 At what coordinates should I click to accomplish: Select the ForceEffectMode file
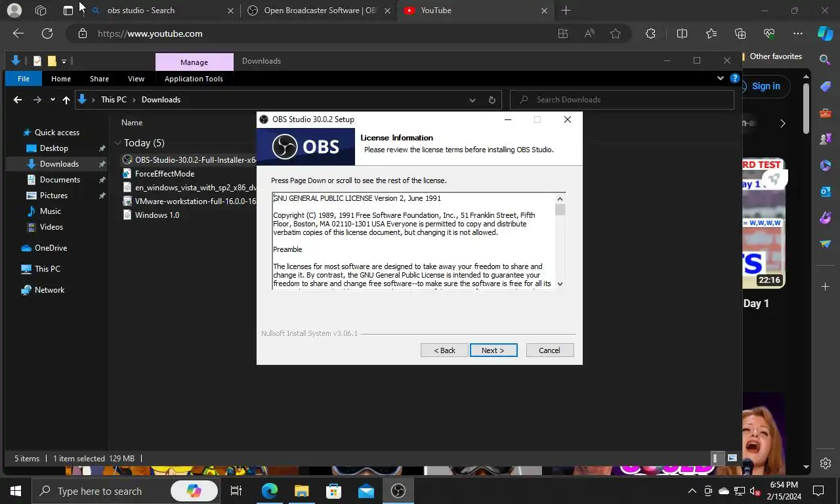pos(165,174)
